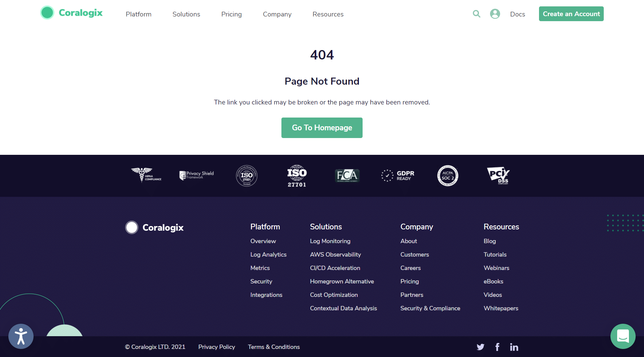Open footer Customers link

pos(415,255)
